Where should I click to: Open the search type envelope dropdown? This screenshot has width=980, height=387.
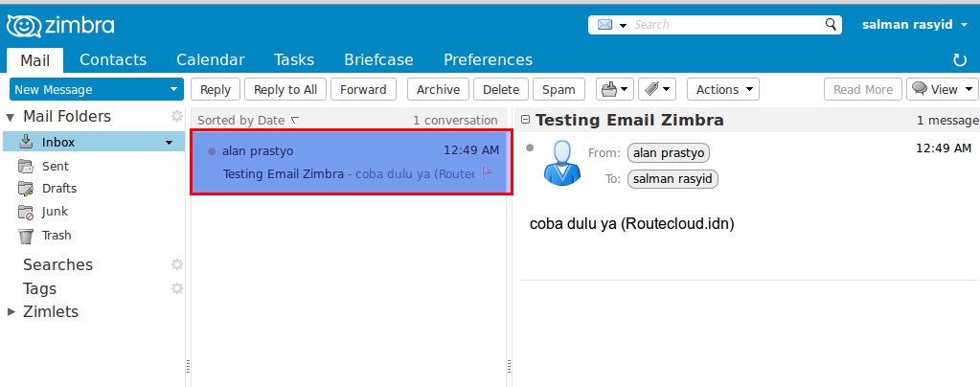612,25
